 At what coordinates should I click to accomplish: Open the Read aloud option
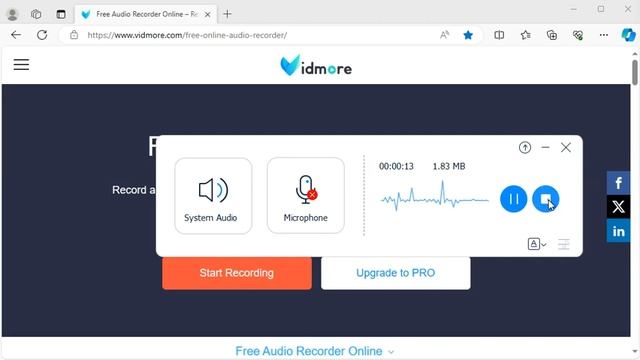pos(444,35)
